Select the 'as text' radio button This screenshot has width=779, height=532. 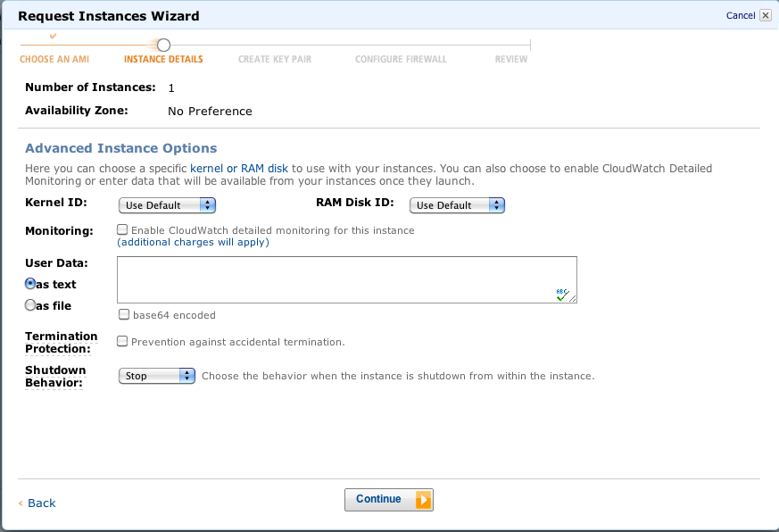30,284
